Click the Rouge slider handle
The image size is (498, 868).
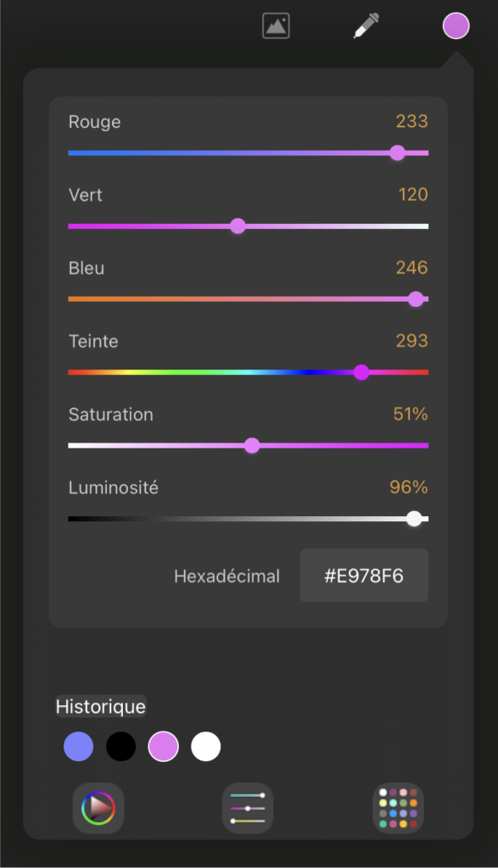pos(397,153)
